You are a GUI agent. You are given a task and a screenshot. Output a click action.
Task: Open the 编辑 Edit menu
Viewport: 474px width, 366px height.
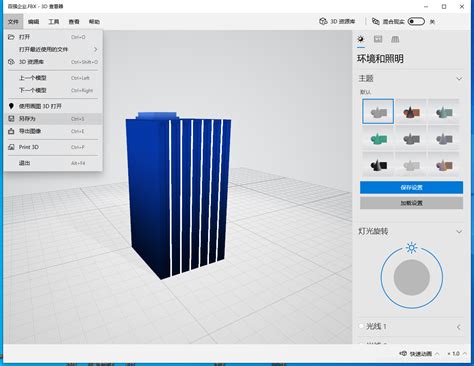(33, 22)
